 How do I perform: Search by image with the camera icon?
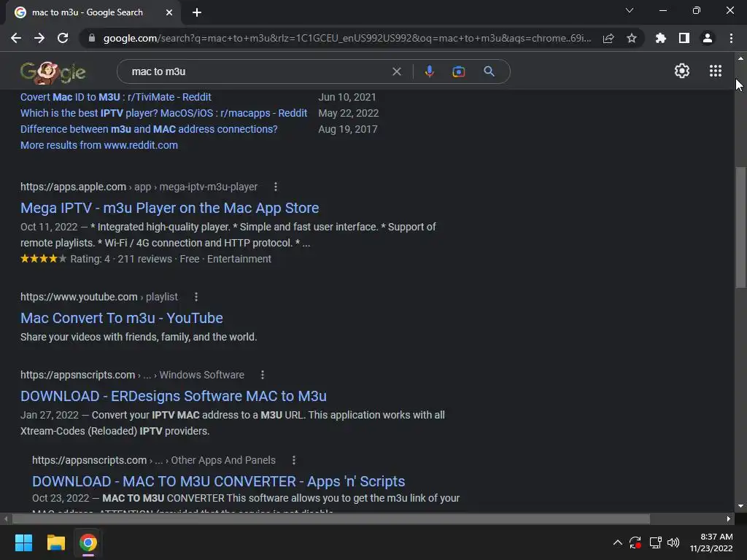click(x=458, y=71)
